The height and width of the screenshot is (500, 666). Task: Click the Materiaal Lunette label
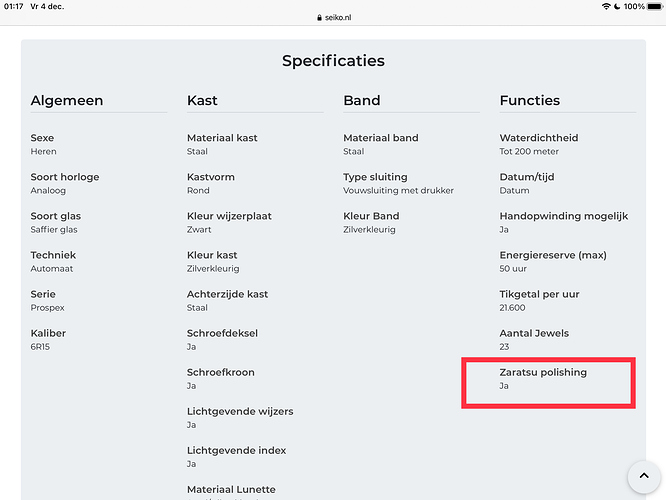pyautogui.click(x=231, y=489)
